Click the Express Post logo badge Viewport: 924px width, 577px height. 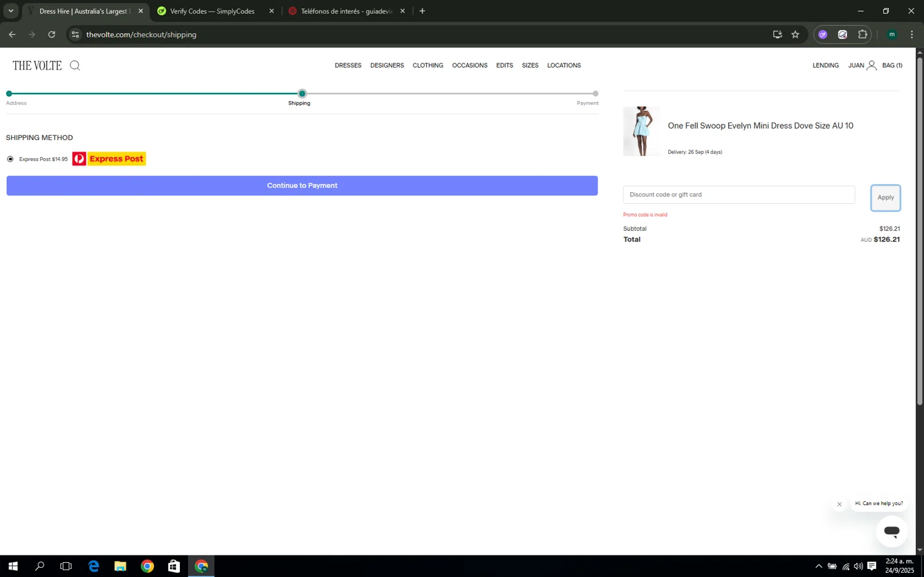109,159
